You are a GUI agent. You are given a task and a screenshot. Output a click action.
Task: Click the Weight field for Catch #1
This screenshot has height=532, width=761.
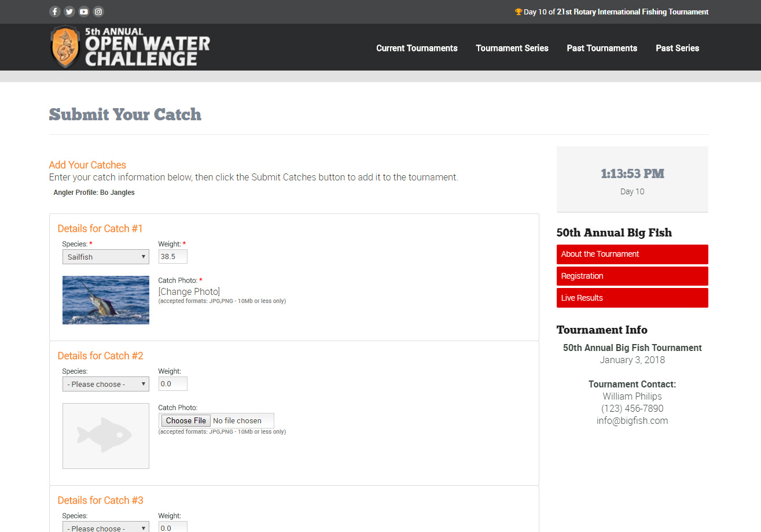tap(172, 257)
